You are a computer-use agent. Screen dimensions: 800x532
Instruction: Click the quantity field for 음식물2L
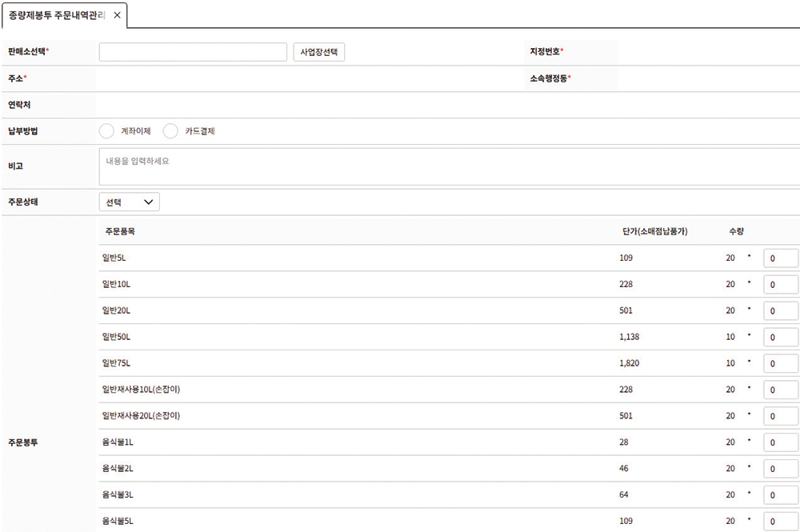pyautogui.click(x=780, y=469)
